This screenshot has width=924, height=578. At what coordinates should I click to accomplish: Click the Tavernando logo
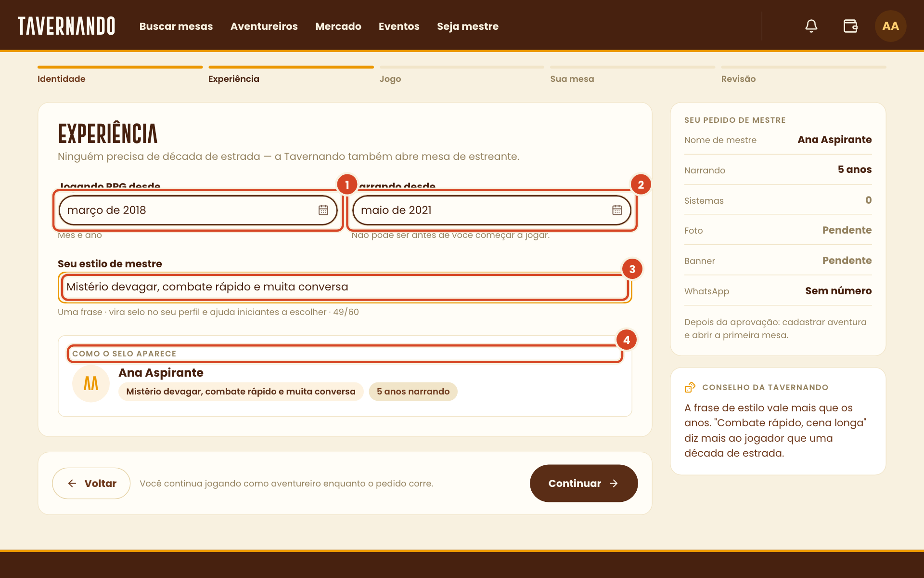(66, 26)
